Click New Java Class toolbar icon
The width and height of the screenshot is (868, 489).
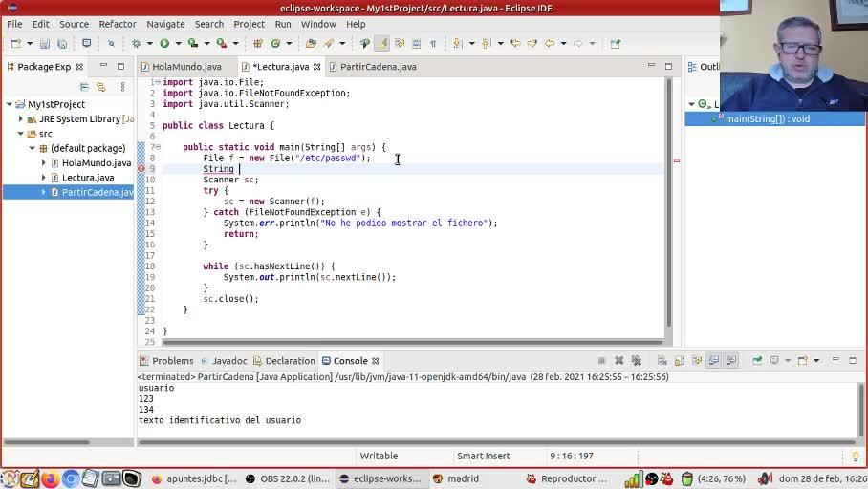[275, 43]
